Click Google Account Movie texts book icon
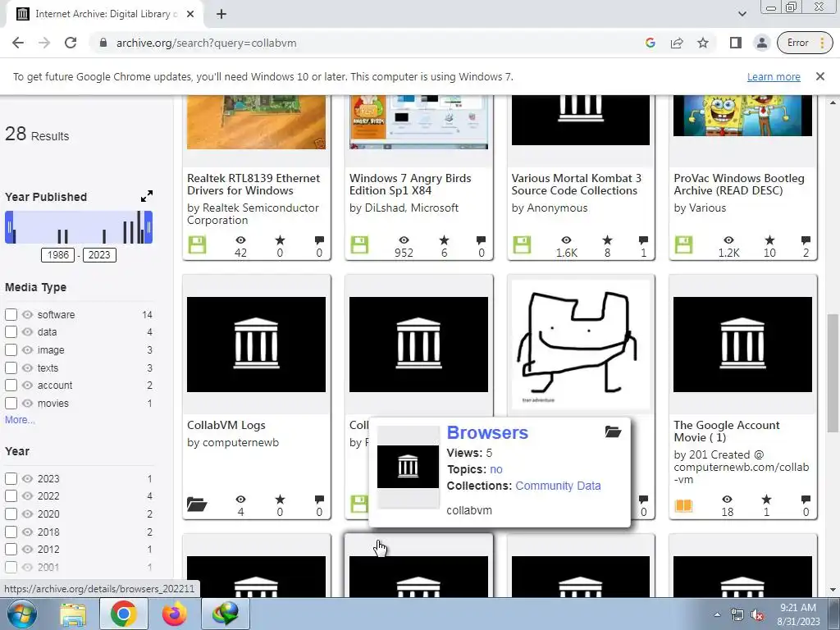Screen dimensions: 840x630 click(x=683, y=505)
